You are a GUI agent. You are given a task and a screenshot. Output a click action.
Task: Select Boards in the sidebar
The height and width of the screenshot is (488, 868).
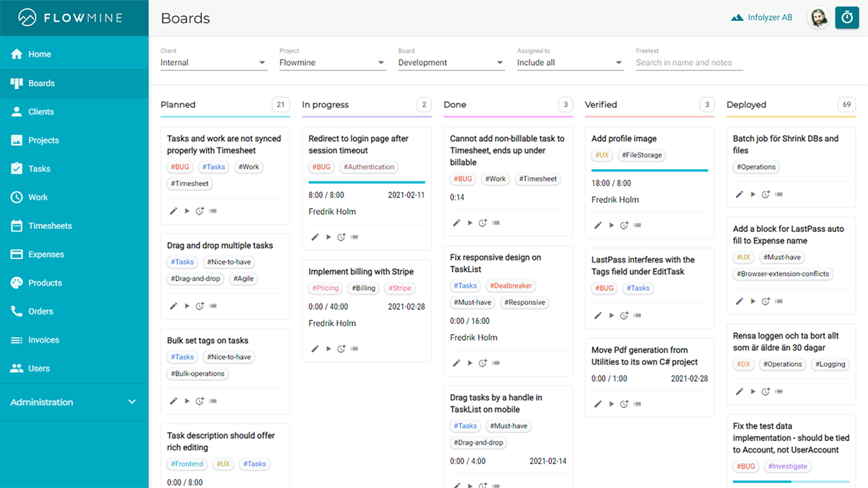coord(74,83)
